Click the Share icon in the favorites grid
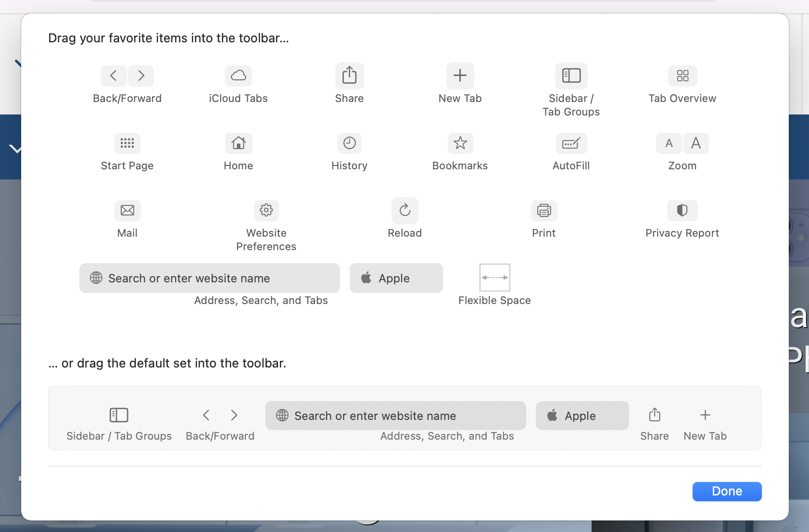 (x=349, y=76)
